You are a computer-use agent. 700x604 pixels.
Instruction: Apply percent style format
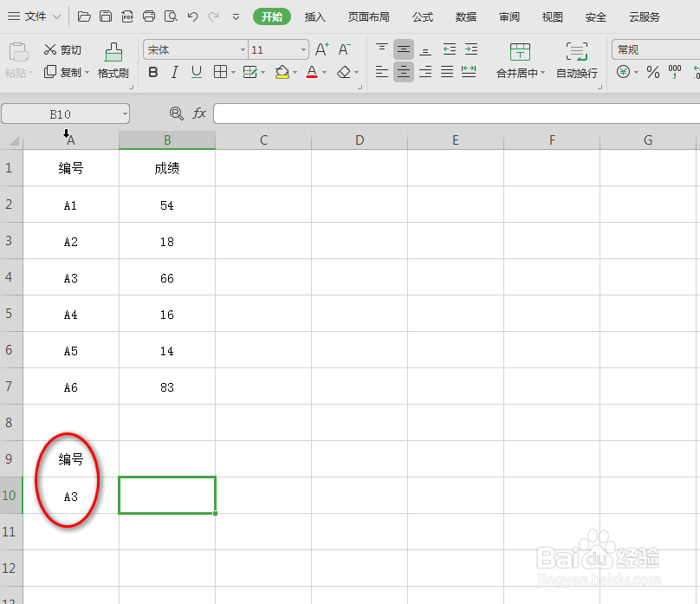[653, 72]
